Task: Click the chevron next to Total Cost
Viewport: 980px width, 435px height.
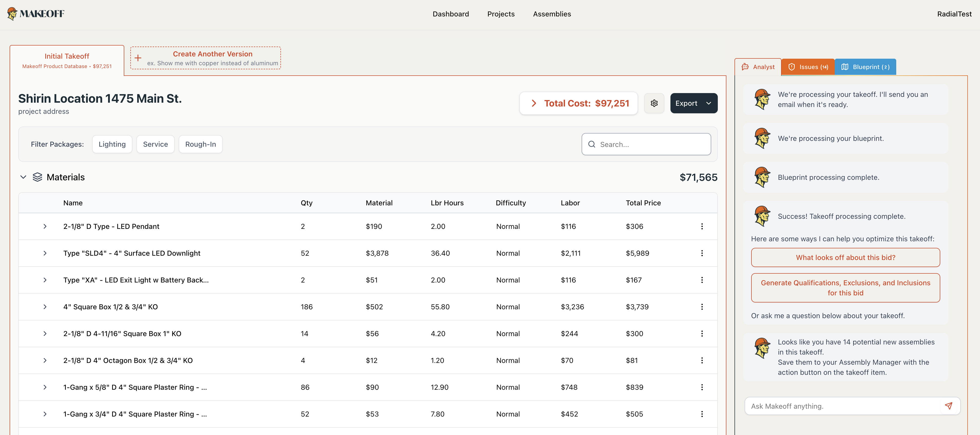Action: pos(534,103)
